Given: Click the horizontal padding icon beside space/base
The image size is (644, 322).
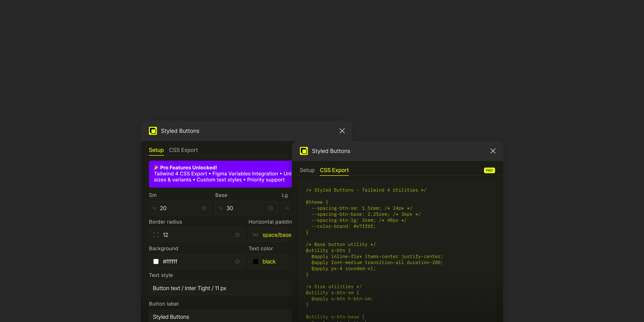Looking at the screenshot, I should (x=255, y=235).
